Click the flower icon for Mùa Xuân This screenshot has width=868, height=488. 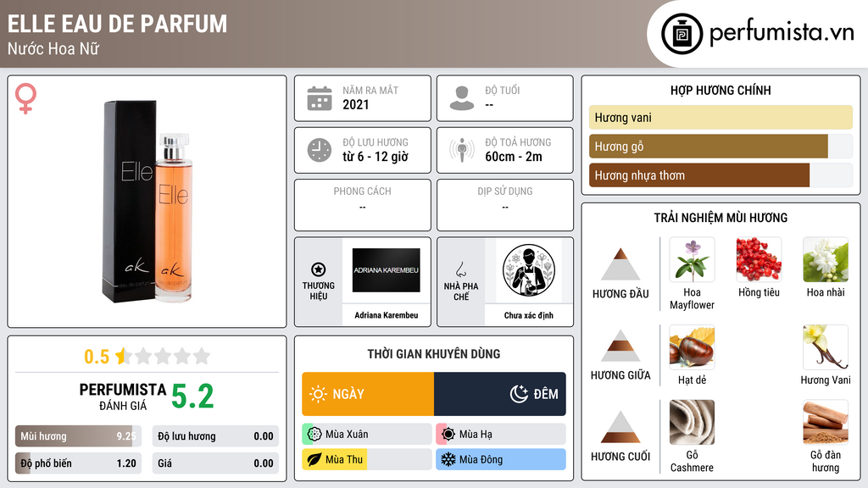click(314, 434)
